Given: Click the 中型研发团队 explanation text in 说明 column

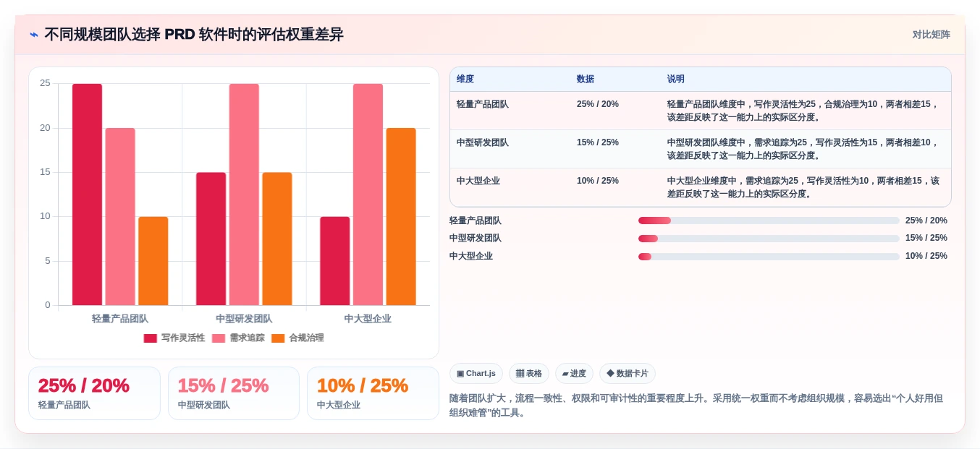Looking at the screenshot, I should 803,149.
